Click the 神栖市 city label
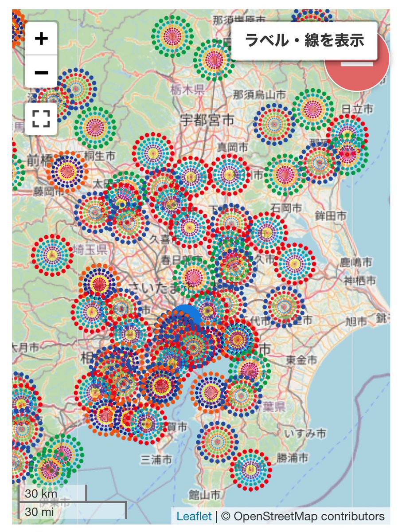Viewport: 402px width, 532px height. coord(360,280)
